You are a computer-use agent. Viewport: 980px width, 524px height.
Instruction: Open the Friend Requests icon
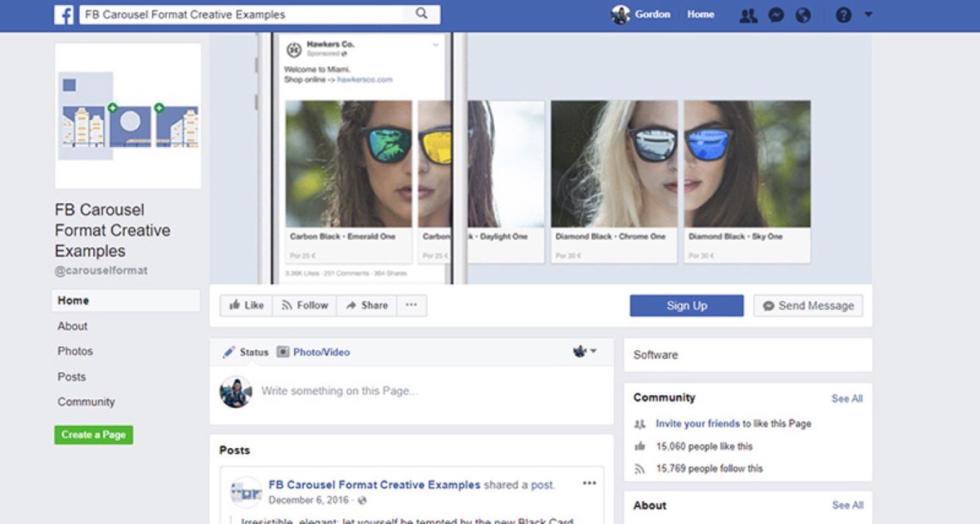(747, 15)
